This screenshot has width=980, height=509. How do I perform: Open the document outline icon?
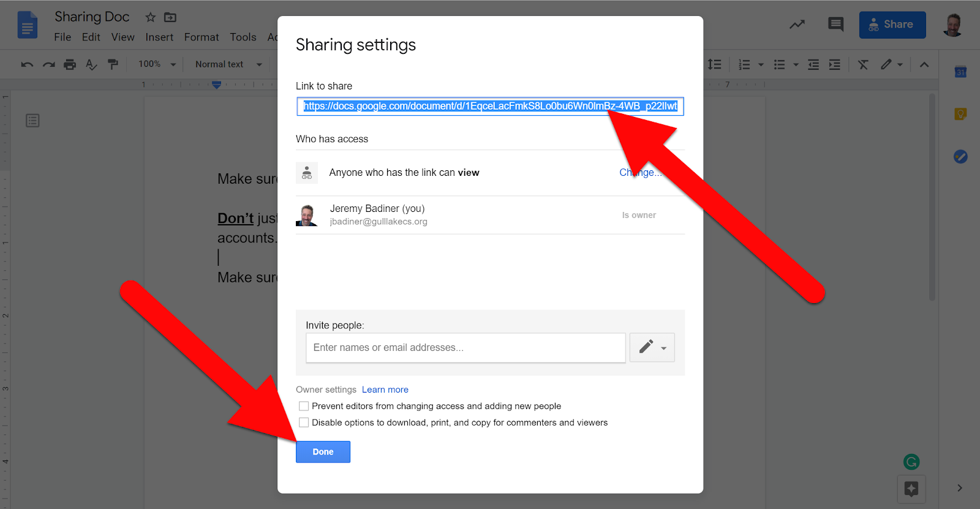32,121
